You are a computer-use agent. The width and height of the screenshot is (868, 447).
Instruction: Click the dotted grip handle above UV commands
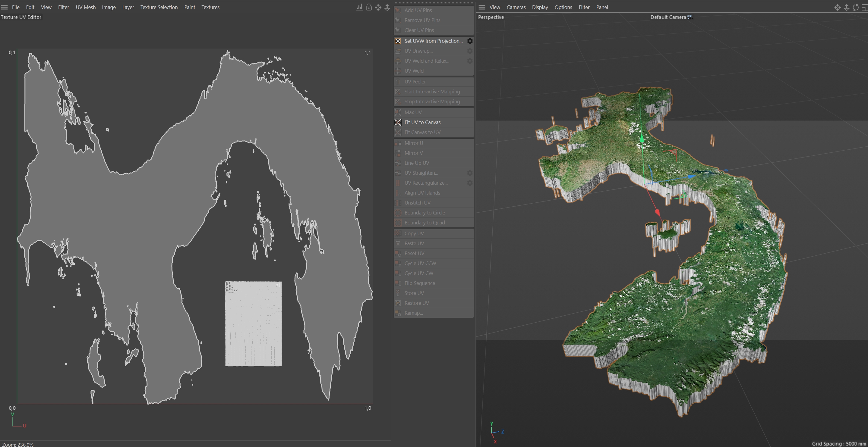tap(434, 3)
